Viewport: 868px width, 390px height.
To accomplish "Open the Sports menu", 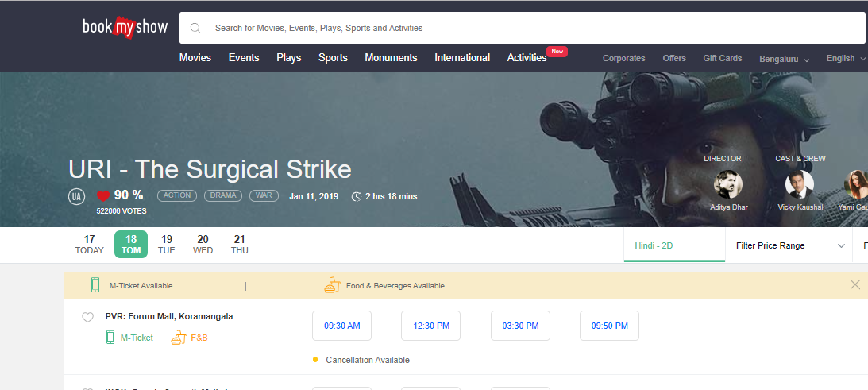I will pyautogui.click(x=333, y=58).
